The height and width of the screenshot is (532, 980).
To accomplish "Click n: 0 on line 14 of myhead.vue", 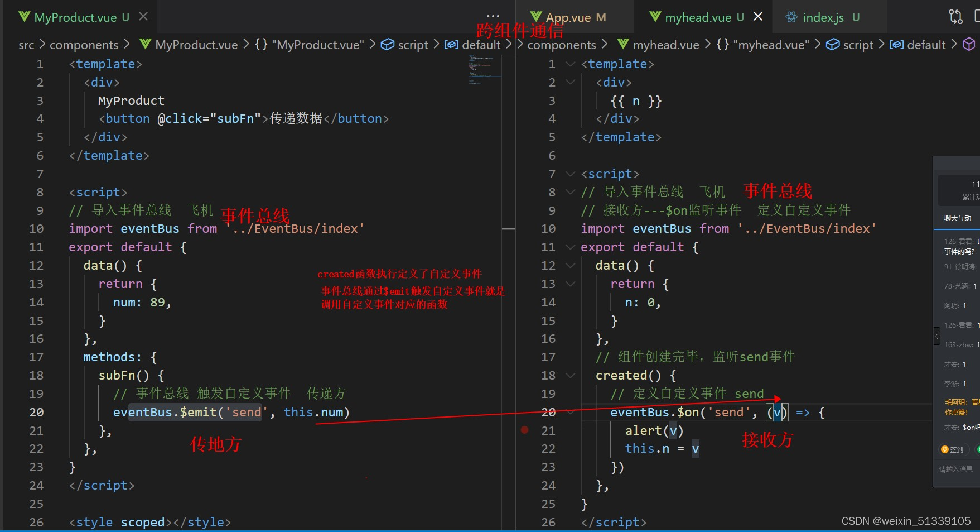I will point(640,303).
